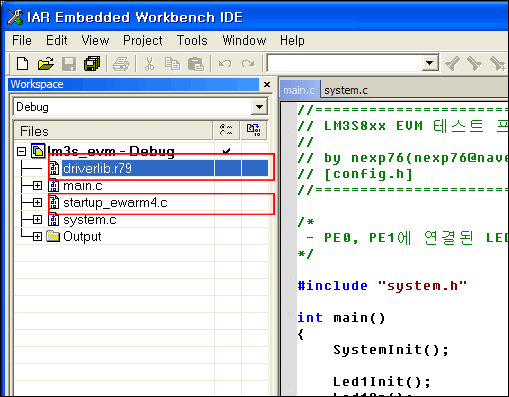Click the checkmark in the lm3s_evm row
Screen dimensions: 509x397
[x=227, y=152]
